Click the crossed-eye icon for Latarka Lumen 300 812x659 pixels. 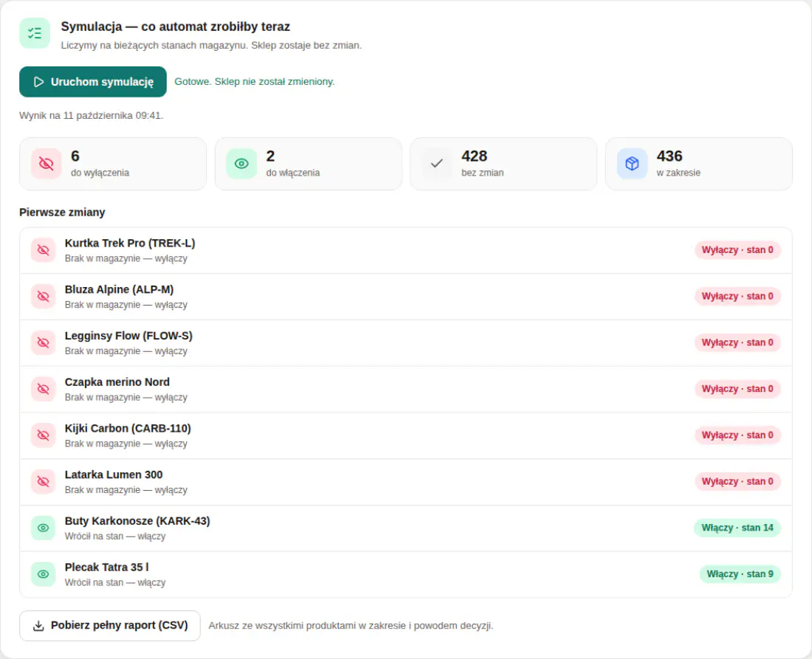click(x=44, y=481)
